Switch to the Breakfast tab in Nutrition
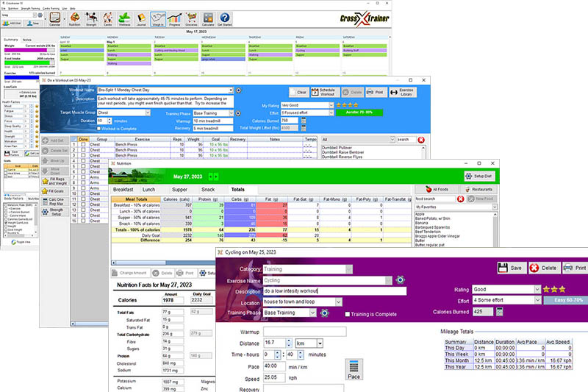Viewport: 588px width, 392px height. [x=123, y=190]
